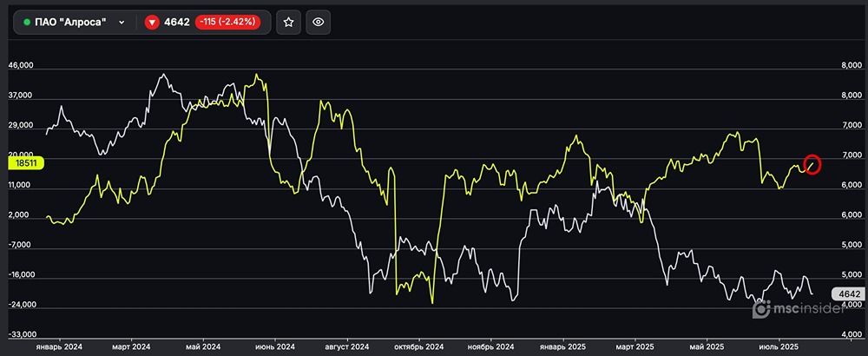Toggle the eye visibility button
This screenshot has height=356, width=868.
point(319,23)
